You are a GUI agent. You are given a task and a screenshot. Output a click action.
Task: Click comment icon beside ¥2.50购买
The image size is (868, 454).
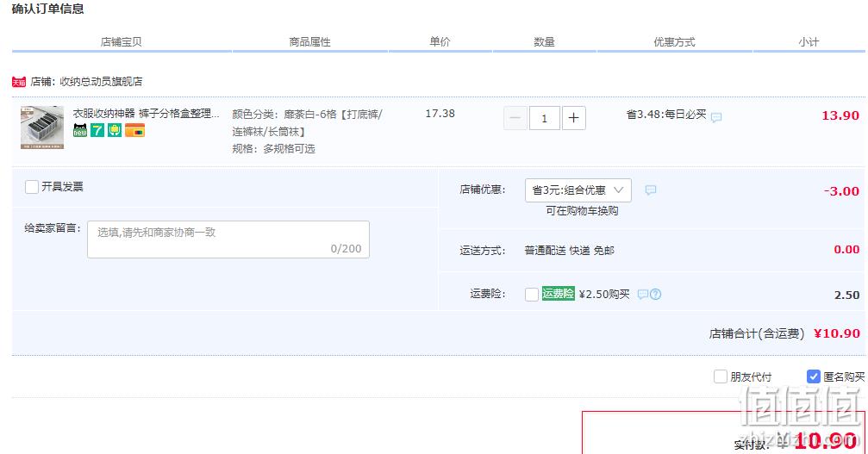coord(642,294)
